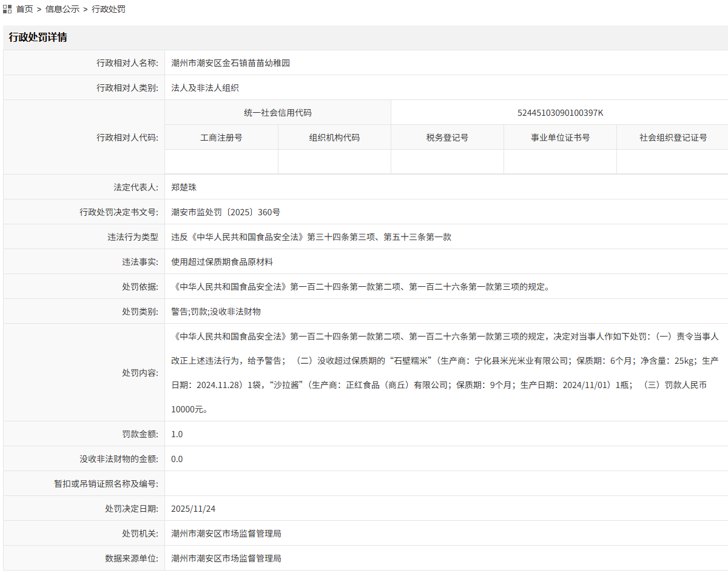This screenshot has height=573, width=728.
Task: Click the 事业单位证书号 header cell
Action: [x=560, y=138]
